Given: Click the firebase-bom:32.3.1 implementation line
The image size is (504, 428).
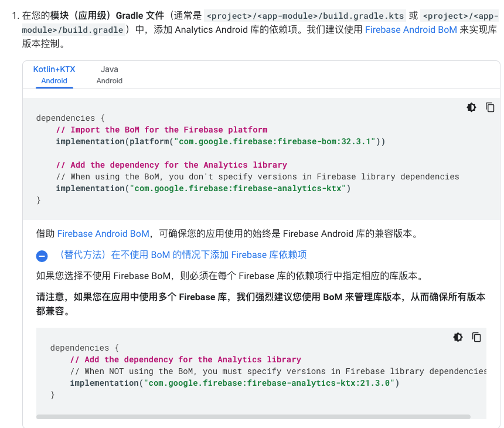Looking at the screenshot, I should click(x=220, y=141).
